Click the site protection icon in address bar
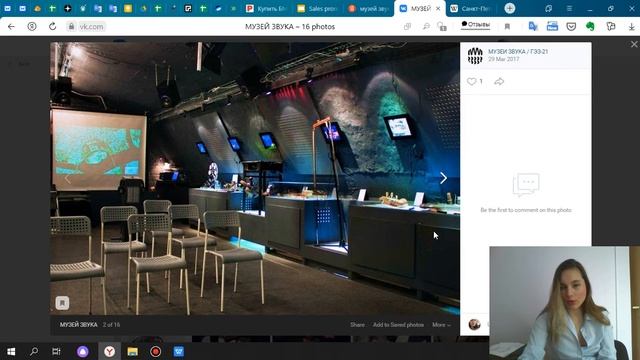This screenshot has height=360, width=640. (442, 27)
